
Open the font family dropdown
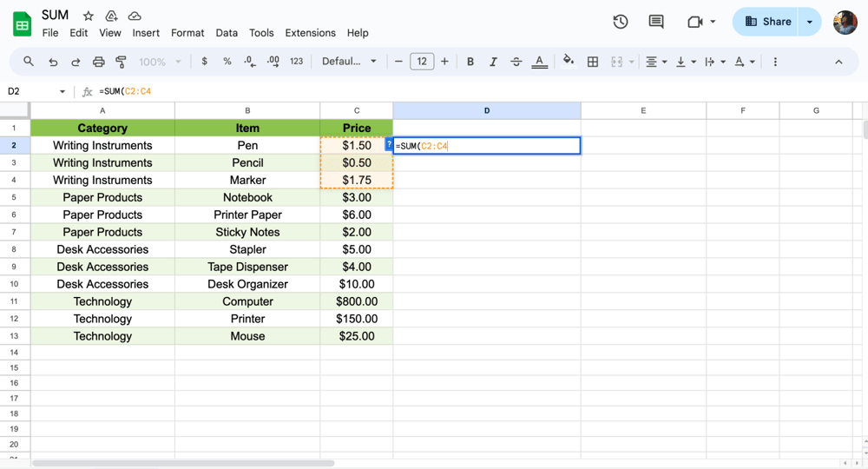pos(349,62)
